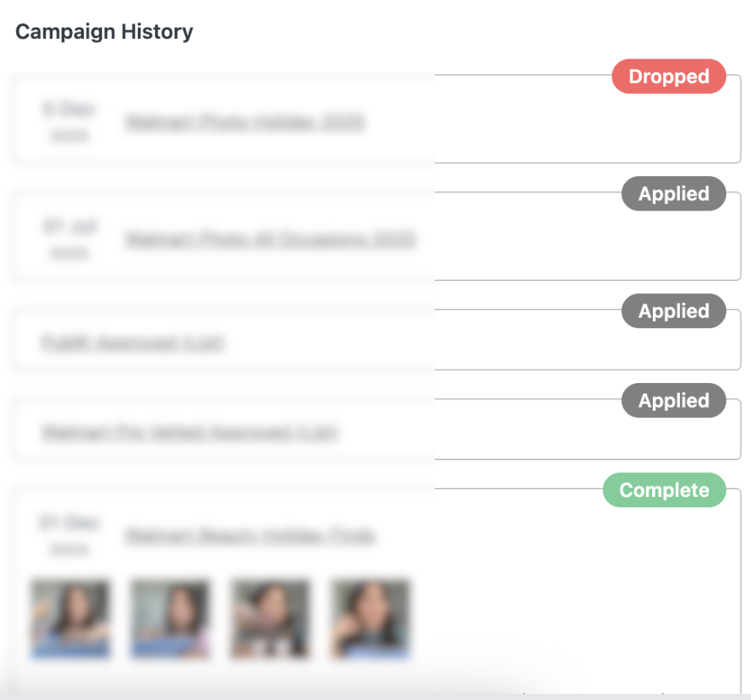Click the Campaign History heading
This screenshot has width=751, height=700.
coord(103,31)
